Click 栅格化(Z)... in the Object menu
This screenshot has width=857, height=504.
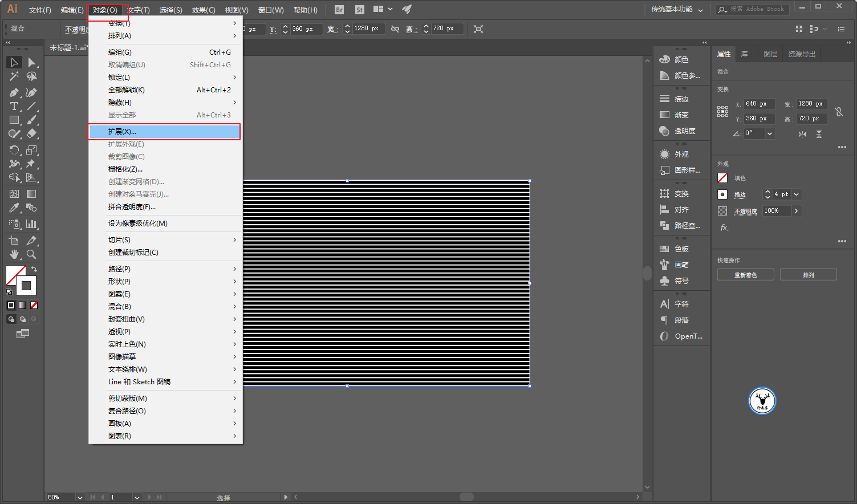click(x=166, y=169)
